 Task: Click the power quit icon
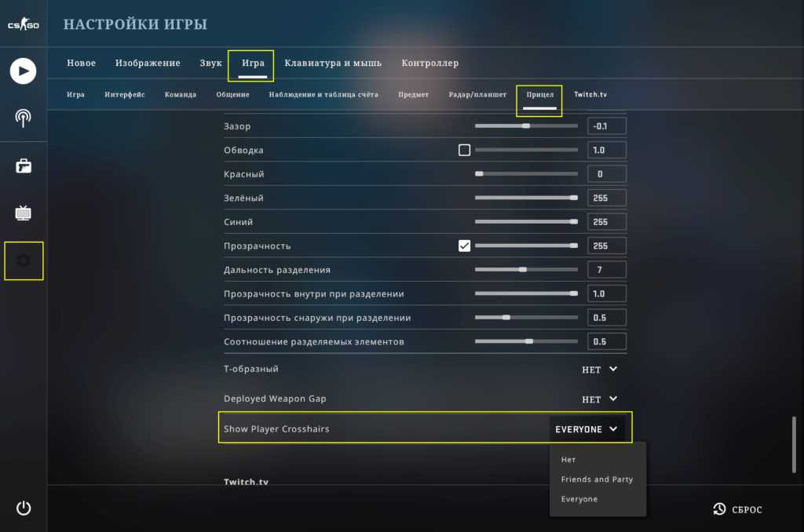click(24, 508)
